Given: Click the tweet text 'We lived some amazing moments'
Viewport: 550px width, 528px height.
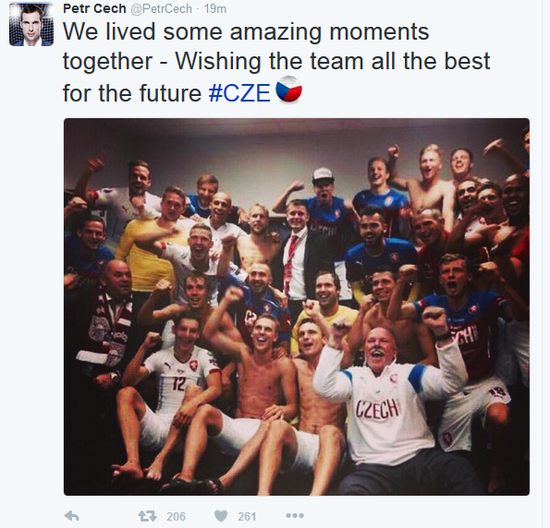Looking at the screenshot, I should (246, 32).
